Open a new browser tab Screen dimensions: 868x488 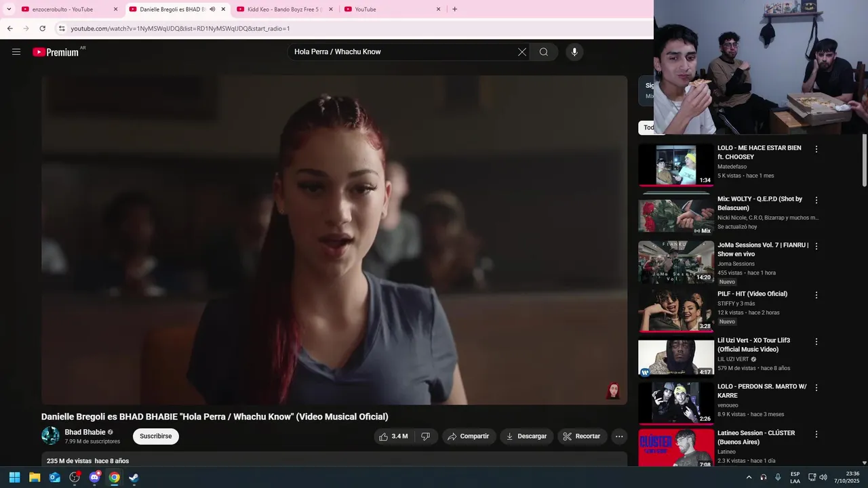(x=454, y=9)
